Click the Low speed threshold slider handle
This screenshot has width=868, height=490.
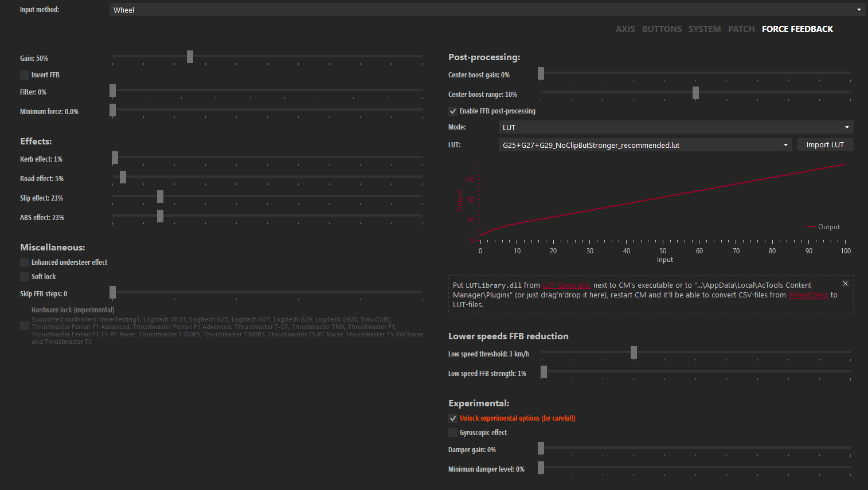(634, 352)
